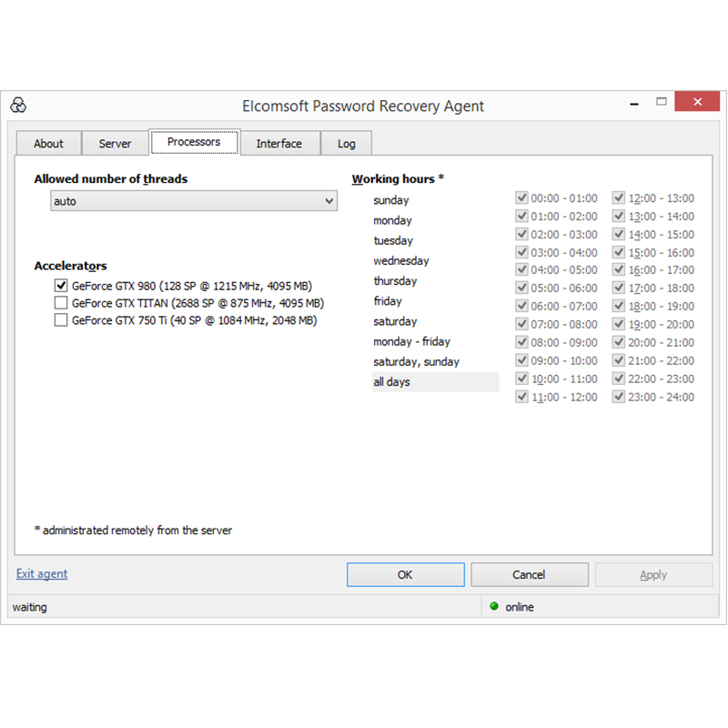The height and width of the screenshot is (728, 728).
Task: Click the administrated remotely footnote
Action: coord(133,530)
